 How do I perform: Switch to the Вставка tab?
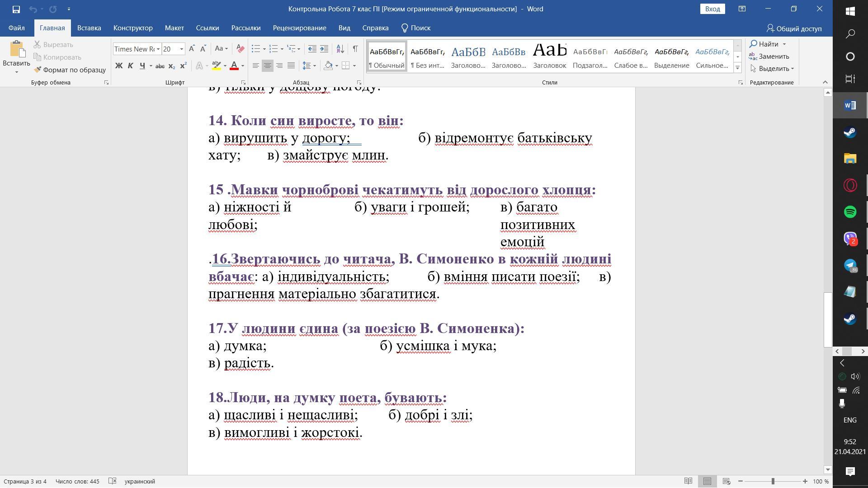coord(89,28)
